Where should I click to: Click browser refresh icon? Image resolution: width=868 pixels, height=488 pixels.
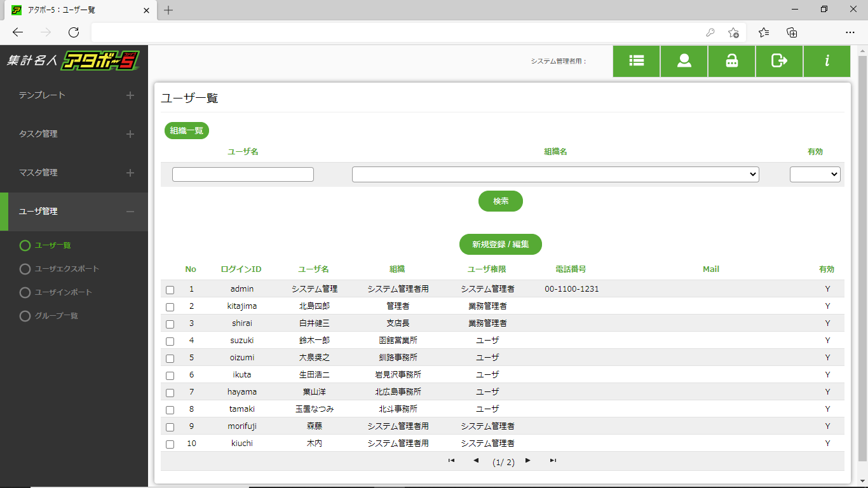point(74,32)
